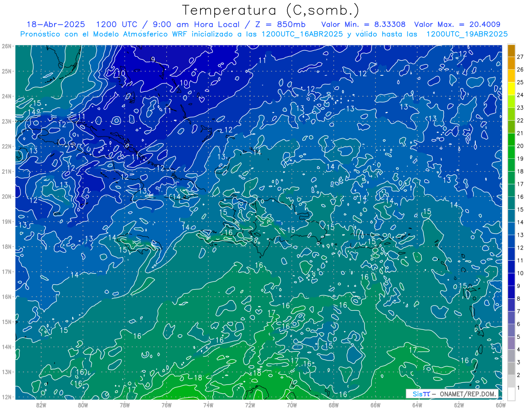Viewport: 532px width, 411px height.
Task: Click the pressure level text "Z = 850mb"
Action: tap(279, 24)
